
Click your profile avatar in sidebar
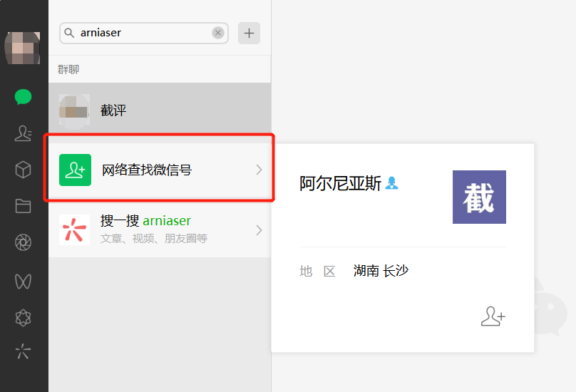tap(22, 48)
